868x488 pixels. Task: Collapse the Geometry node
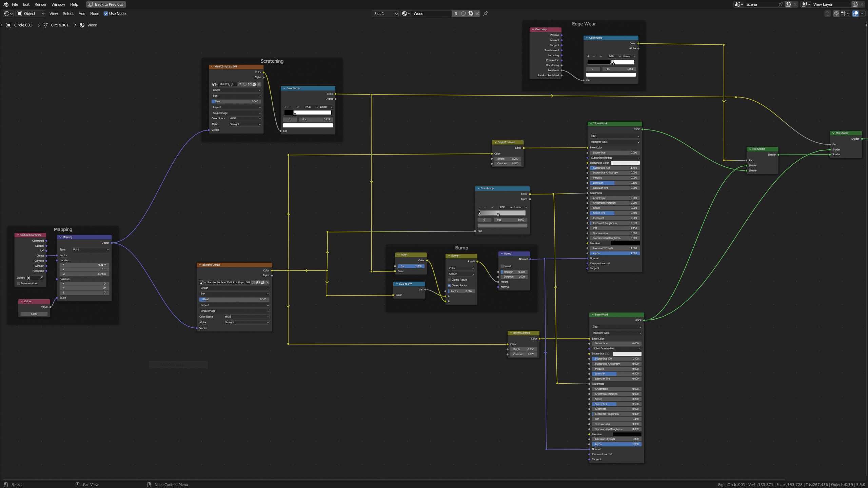pos(533,29)
